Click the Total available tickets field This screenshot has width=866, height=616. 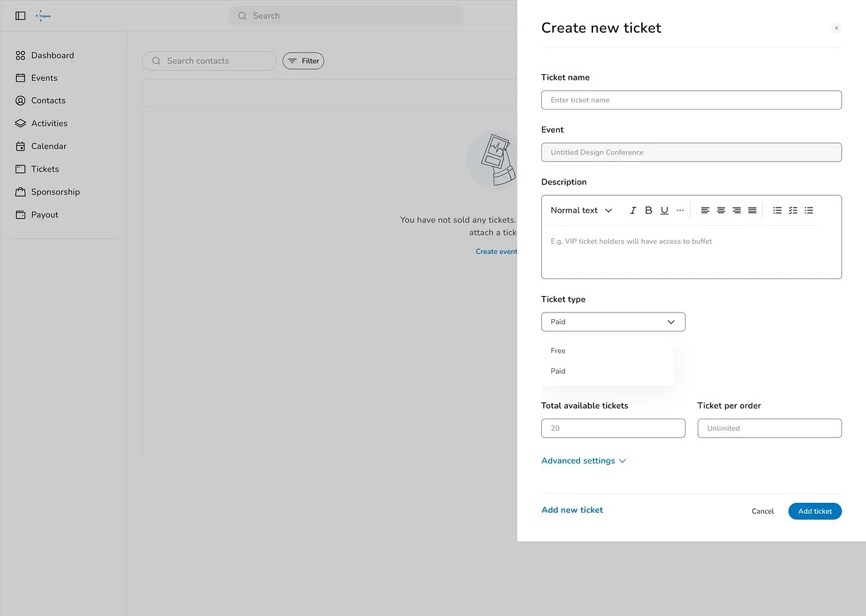613,428
